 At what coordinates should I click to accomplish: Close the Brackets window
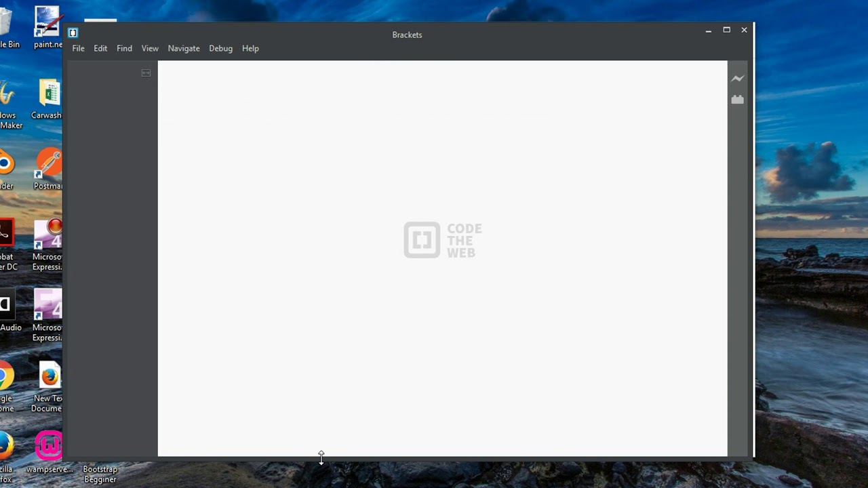click(x=744, y=30)
